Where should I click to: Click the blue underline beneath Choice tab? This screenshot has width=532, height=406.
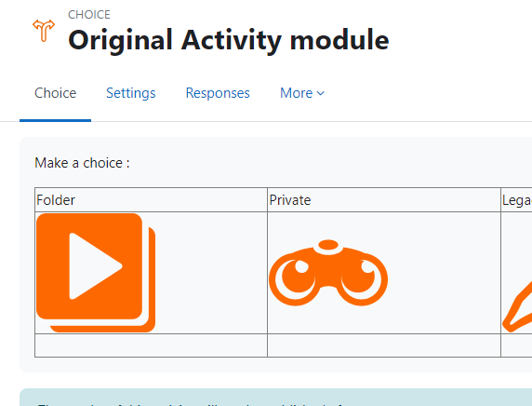click(55, 120)
